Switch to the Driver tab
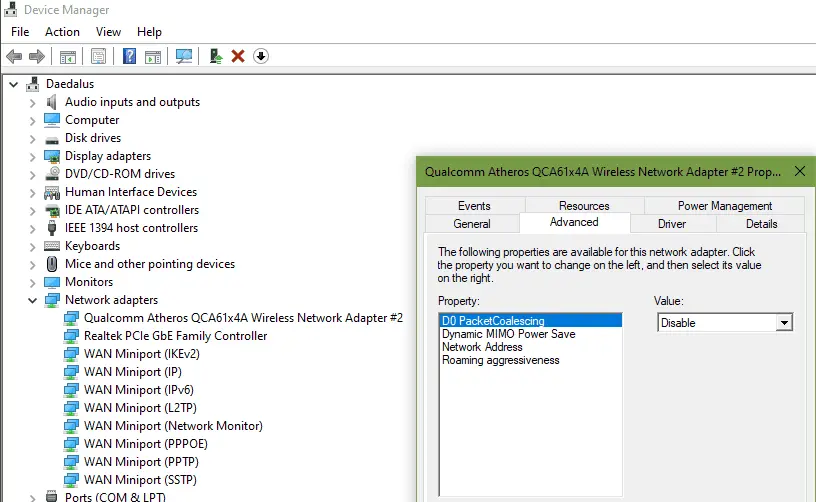816x502 pixels. click(672, 224)
